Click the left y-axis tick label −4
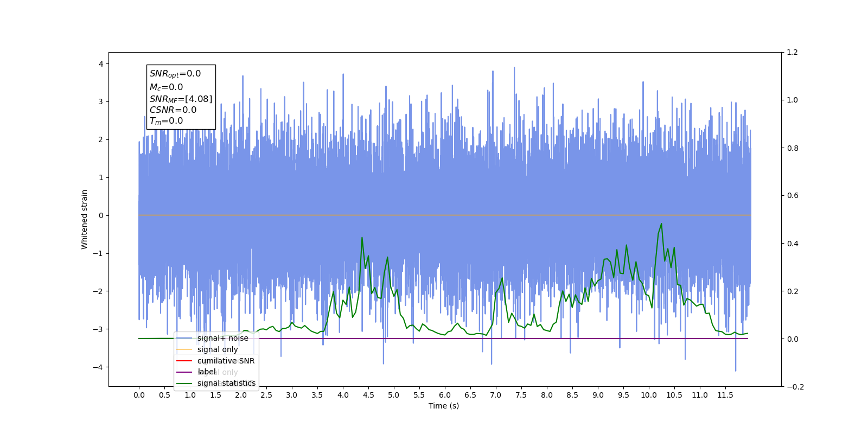The image size is (868, 434). click(x=98, y=367)
